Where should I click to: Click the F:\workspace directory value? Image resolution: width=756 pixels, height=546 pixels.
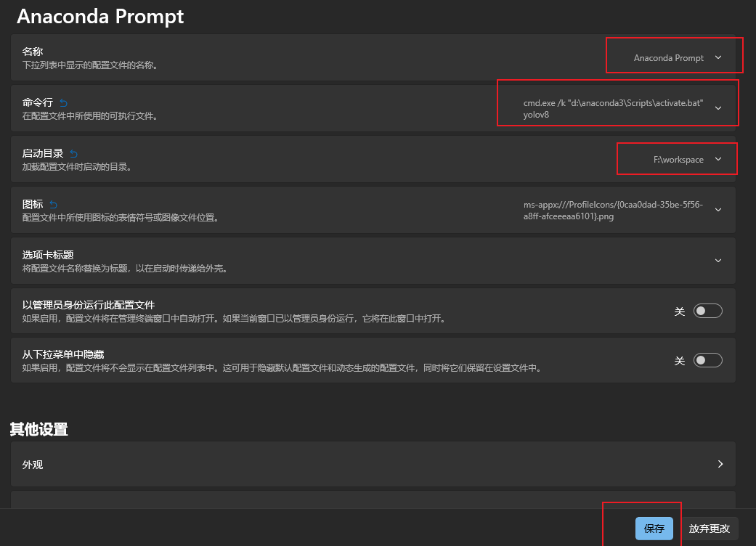coord(678,160)
